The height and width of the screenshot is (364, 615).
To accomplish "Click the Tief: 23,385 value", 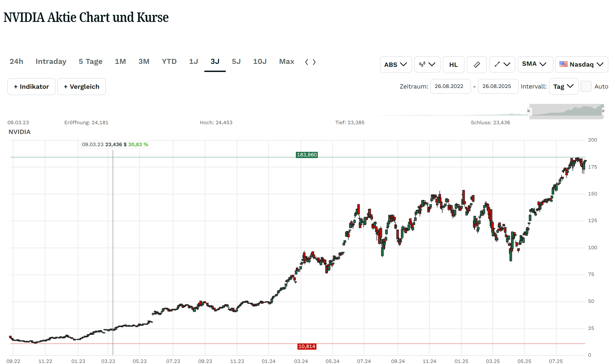I will [x=350, y=123].
